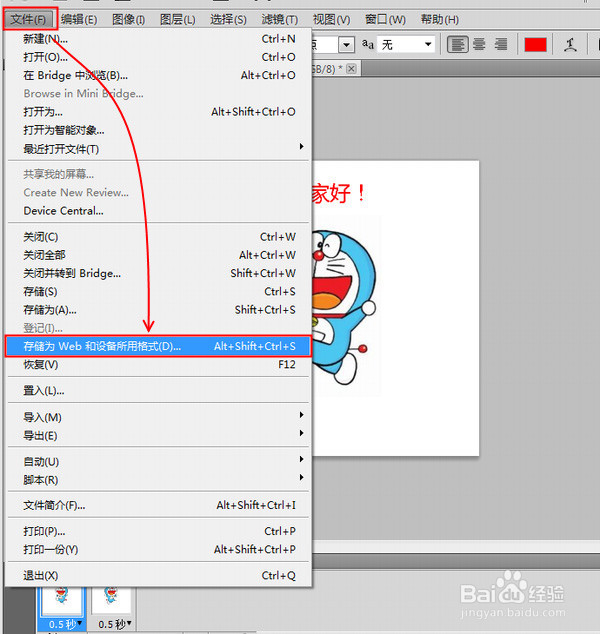This screenshot has width=600, height=634.
Task: Open the 窗口(W) menu
Action: (x=385, y=19)
